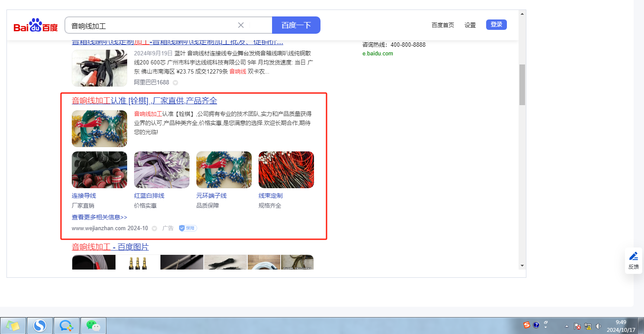644x334 pixels.
Task: Open the WeChat taskbar icon
Action: coord(93,325)
